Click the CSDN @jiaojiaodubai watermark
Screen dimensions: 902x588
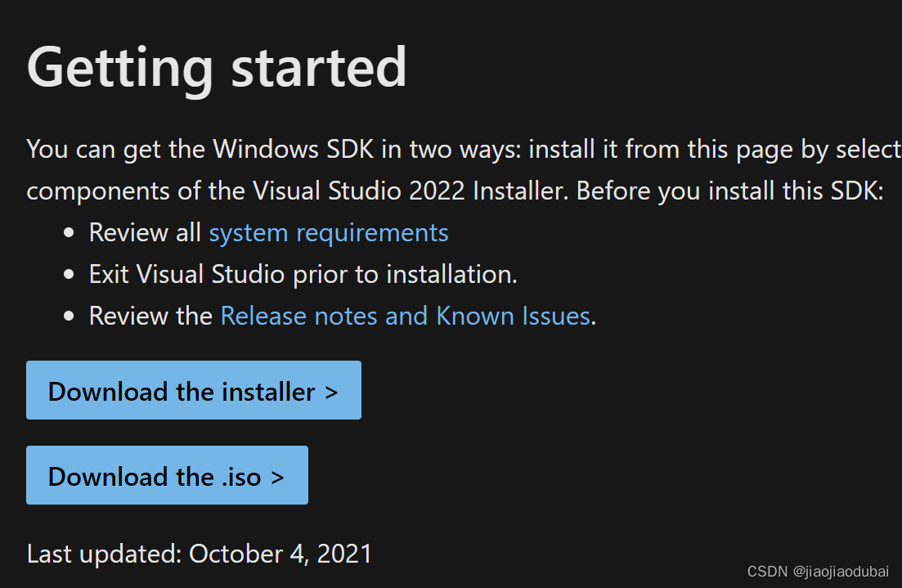click(x=818, y=572)
